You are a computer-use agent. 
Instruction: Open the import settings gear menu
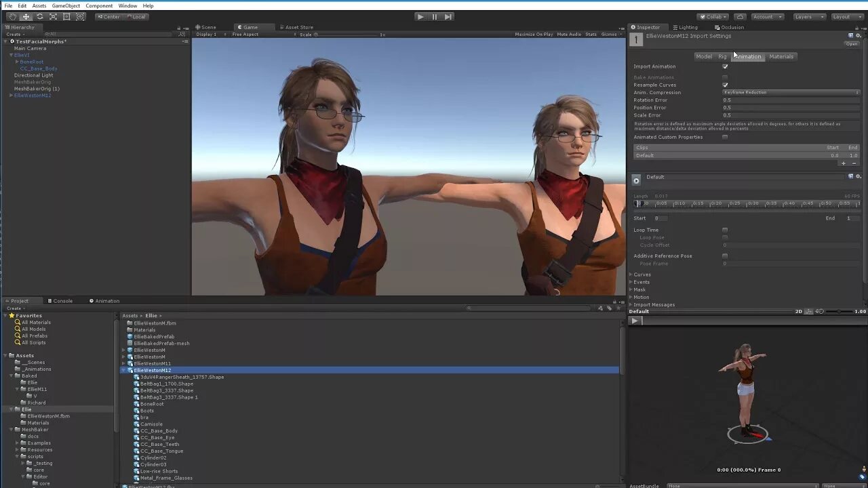[x=858, y=35]
